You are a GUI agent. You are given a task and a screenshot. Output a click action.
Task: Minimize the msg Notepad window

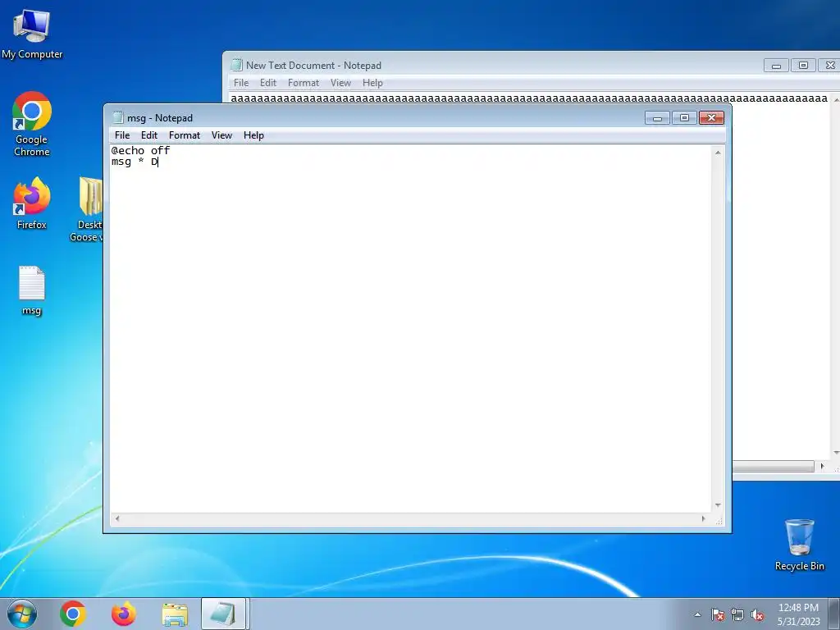coord(657,118)
